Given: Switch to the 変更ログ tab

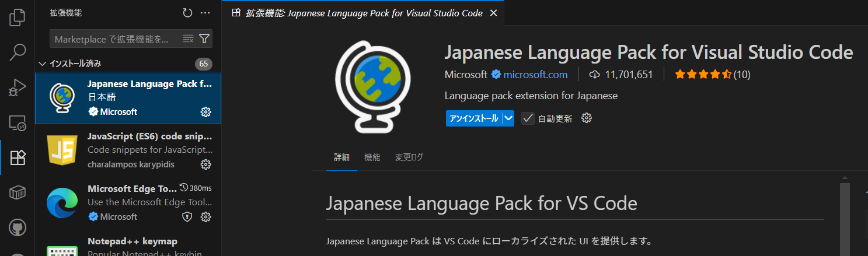Looking at the screenshot, I should click(x=409, y=157).
